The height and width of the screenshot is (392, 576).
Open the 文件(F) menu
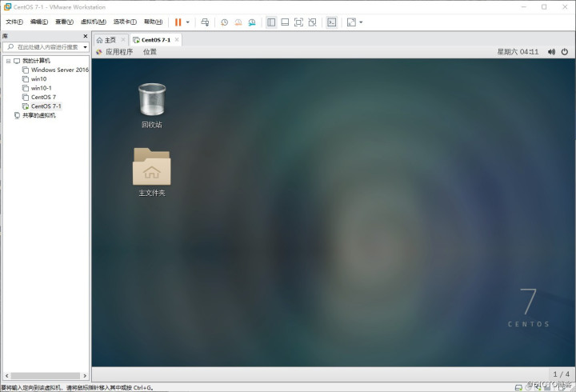tap(14, 22)
